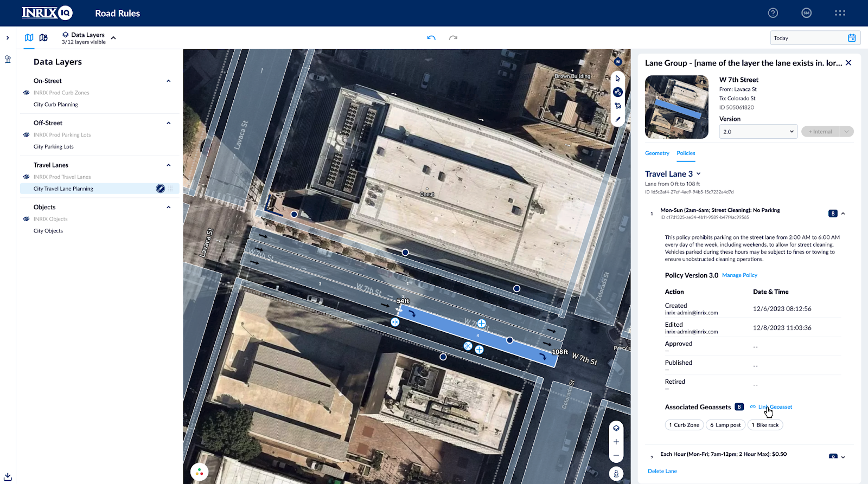Screen dimensions: 868x484
Task: Click the Delete Lane link
Action: click(662, 471)
